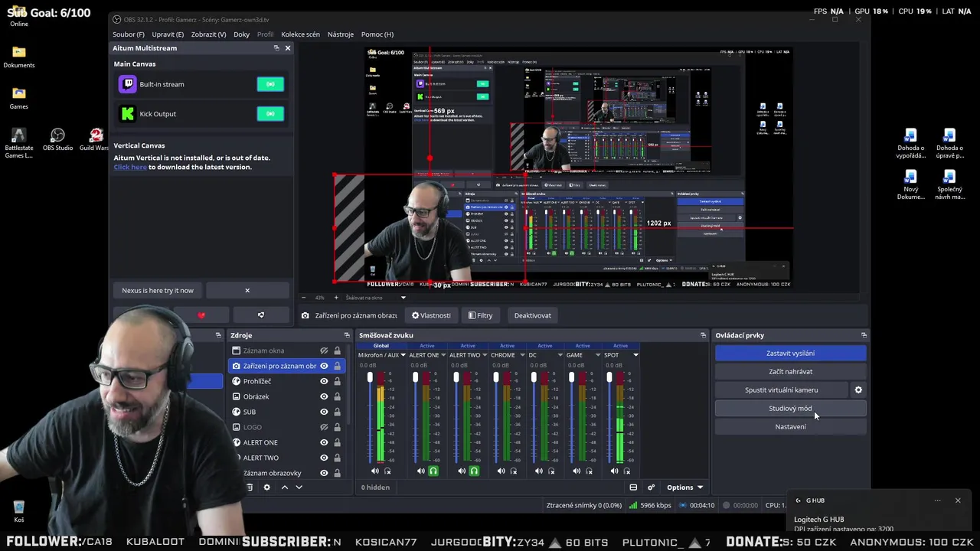Open ALERT TWO channel dropdown arrow
Viewport: 980px width, 551px height.
485,355
